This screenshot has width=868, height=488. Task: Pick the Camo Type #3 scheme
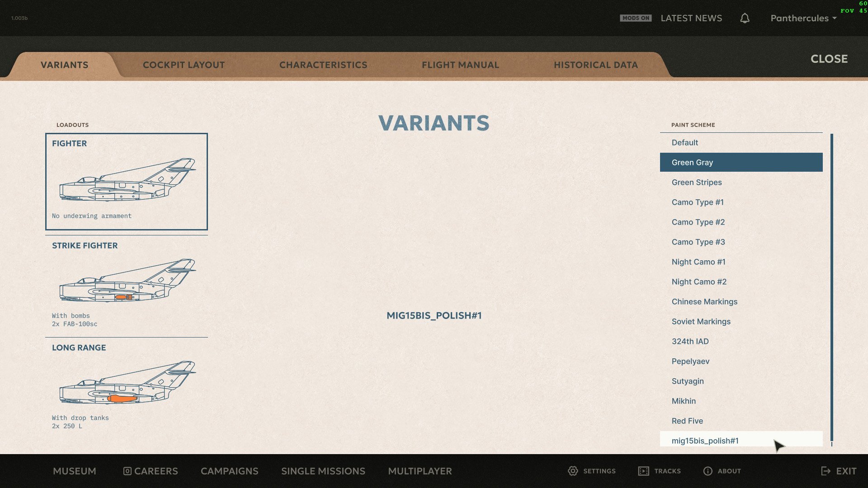point(741,242)
